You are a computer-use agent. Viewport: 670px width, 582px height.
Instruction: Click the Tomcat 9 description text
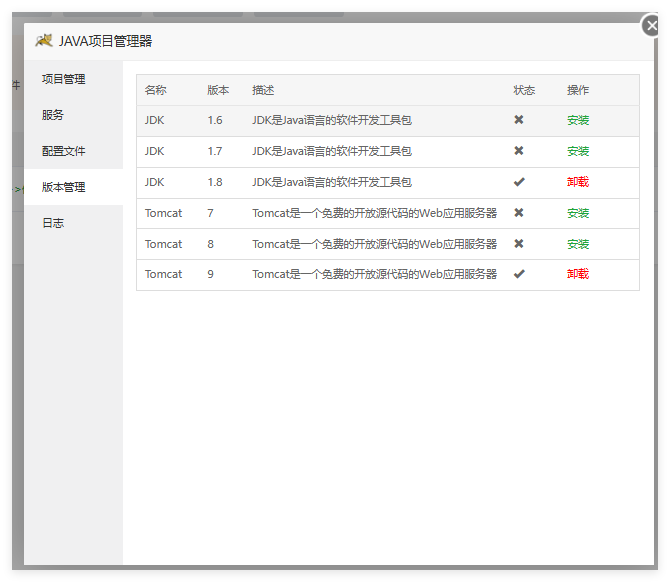point(375,274)
